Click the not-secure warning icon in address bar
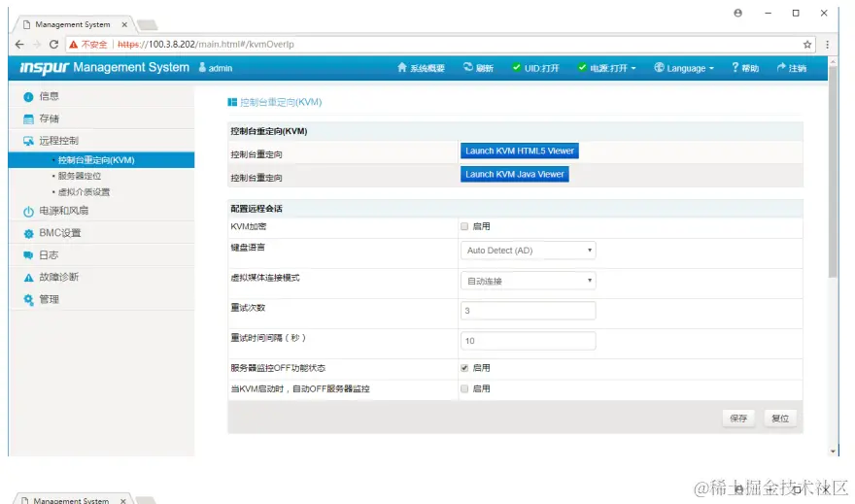The height and width of the screenshot is (504, 855). pos(73,44)
